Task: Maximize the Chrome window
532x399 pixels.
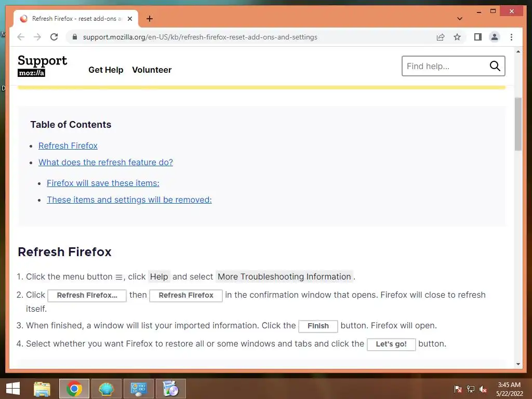Action: (x=493, y=11)
